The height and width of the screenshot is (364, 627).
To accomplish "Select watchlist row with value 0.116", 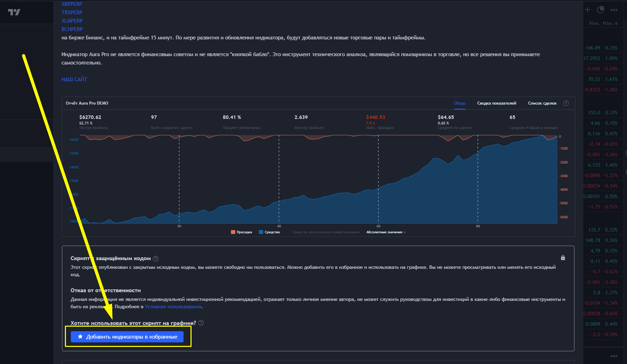I will tap(603, 134).
